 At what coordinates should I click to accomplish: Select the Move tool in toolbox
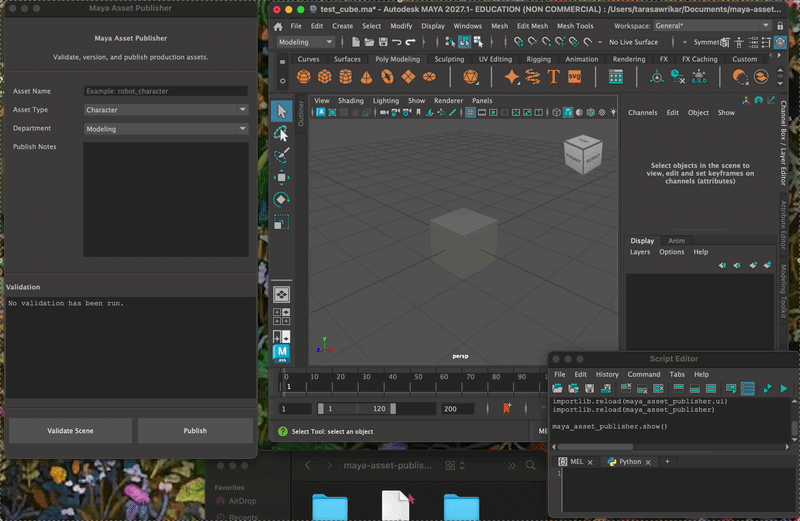282,177
